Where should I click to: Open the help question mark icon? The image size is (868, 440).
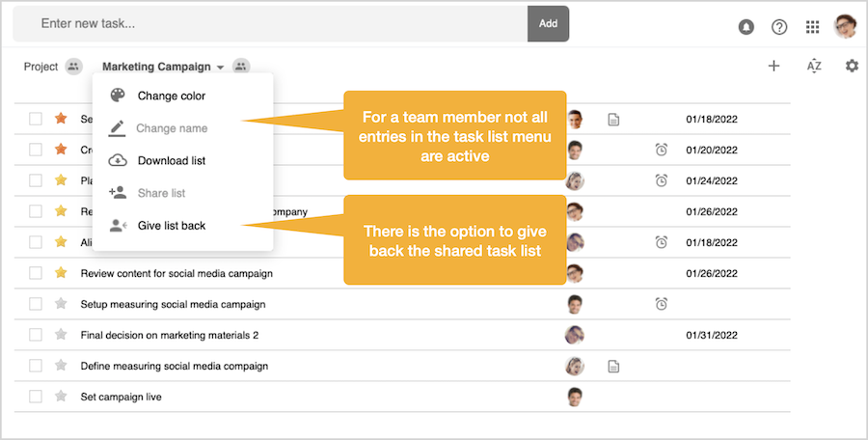(779, 27)
